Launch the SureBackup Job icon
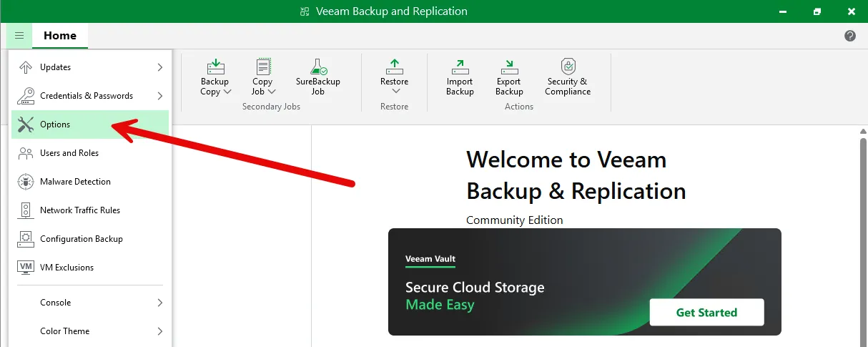The width and height of the screenshot is (868, 347). [x=318, y=67]
